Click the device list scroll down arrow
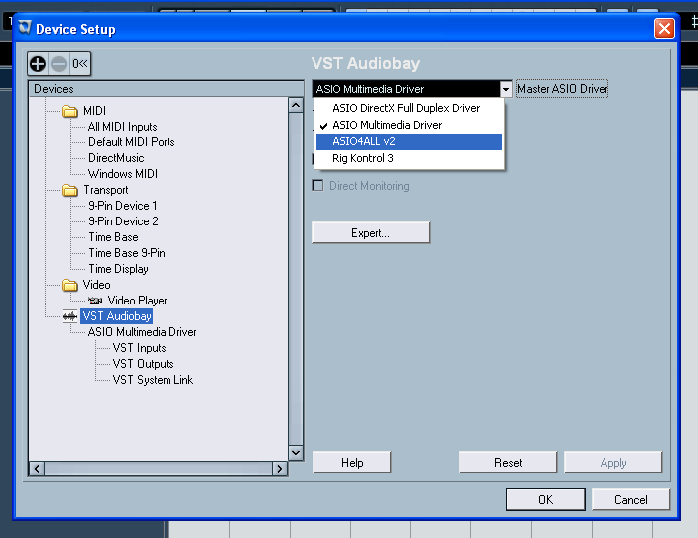This screenshot has width=698, height=538. [x=295, y=452]
